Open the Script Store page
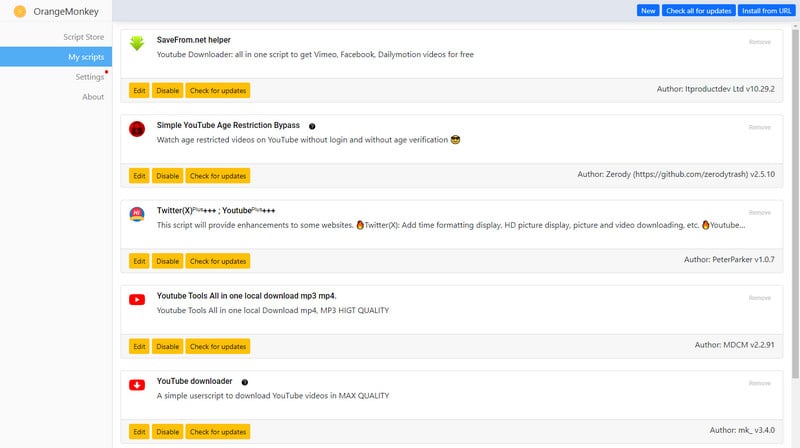 [84, 37]
